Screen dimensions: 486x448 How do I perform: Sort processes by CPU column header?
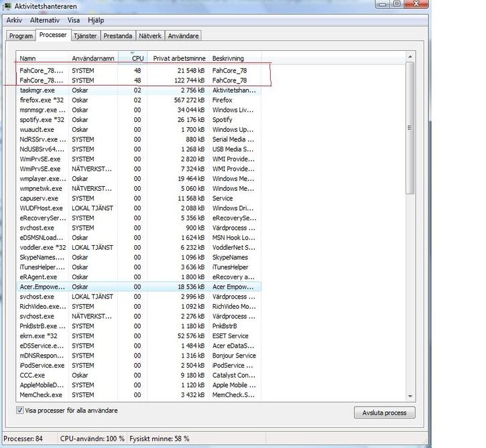click(137, 58)
